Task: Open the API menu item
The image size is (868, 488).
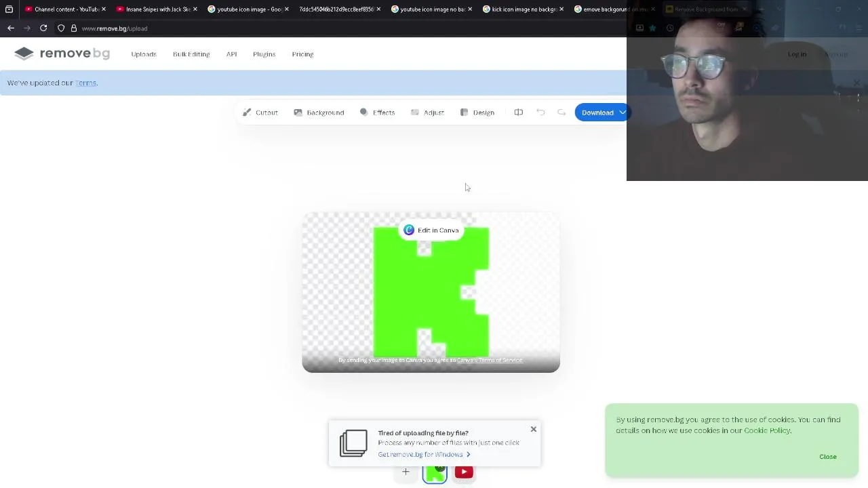Action: [231, 54]
